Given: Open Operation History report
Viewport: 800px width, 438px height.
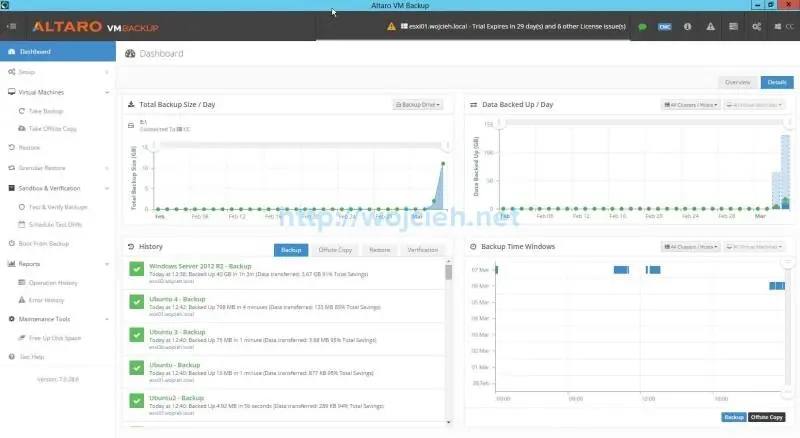Looking at the screenshot, I should click(x=48, y=282).
